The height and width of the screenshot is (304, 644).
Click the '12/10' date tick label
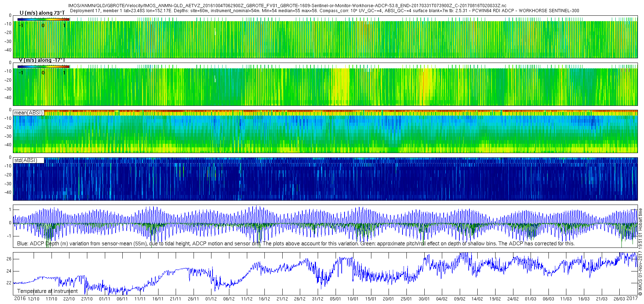[x=34, y=299]
